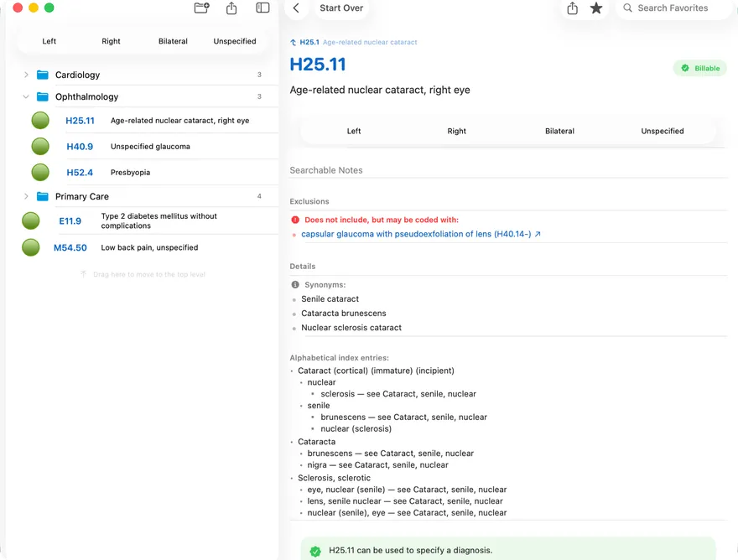Click the green circle next to H40.9
The height and width of the screenshot is (560, 738).
(x=40, y=147)
